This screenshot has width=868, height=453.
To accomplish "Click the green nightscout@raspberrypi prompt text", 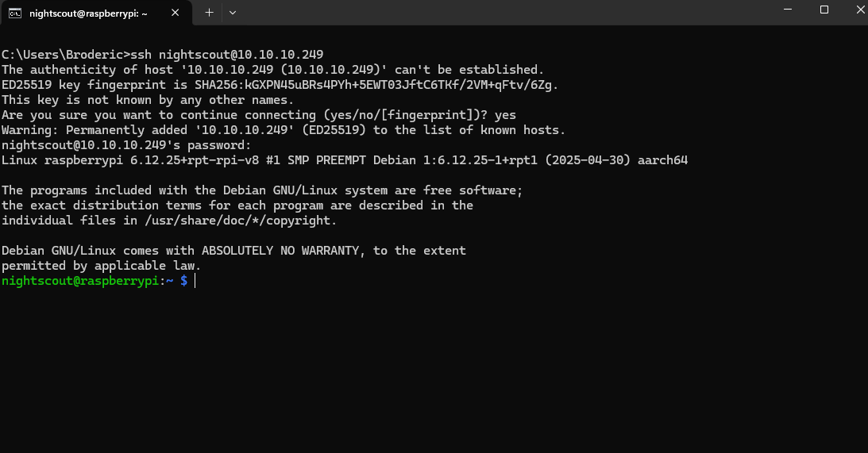I will (x=81, y=281).
